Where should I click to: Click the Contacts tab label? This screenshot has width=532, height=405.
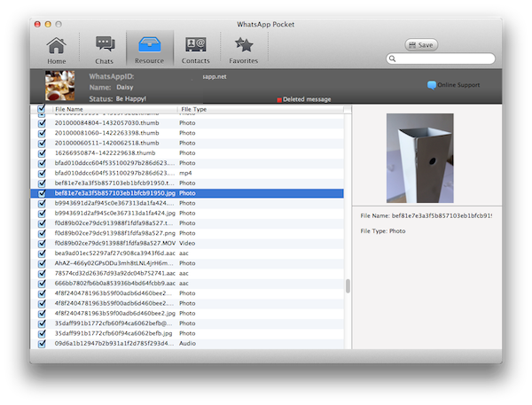[x=195, y=61]
